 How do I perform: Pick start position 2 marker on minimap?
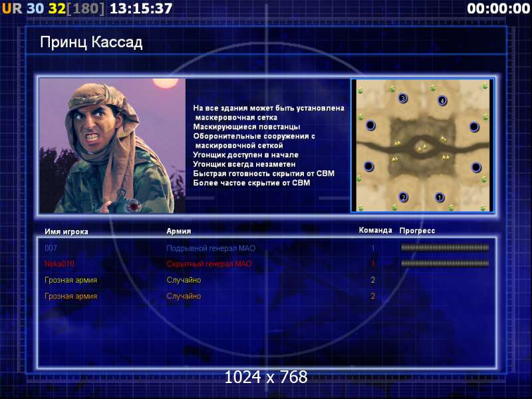403,197
